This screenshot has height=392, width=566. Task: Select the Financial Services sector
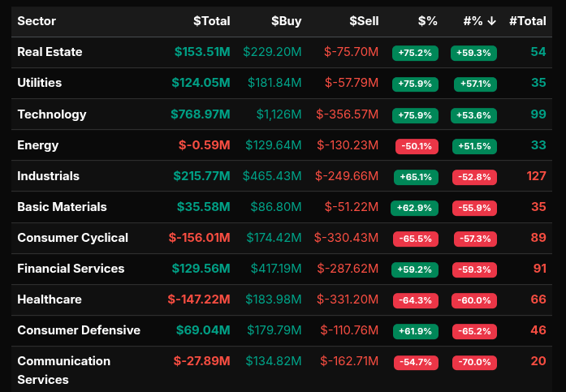click(71, 269)
